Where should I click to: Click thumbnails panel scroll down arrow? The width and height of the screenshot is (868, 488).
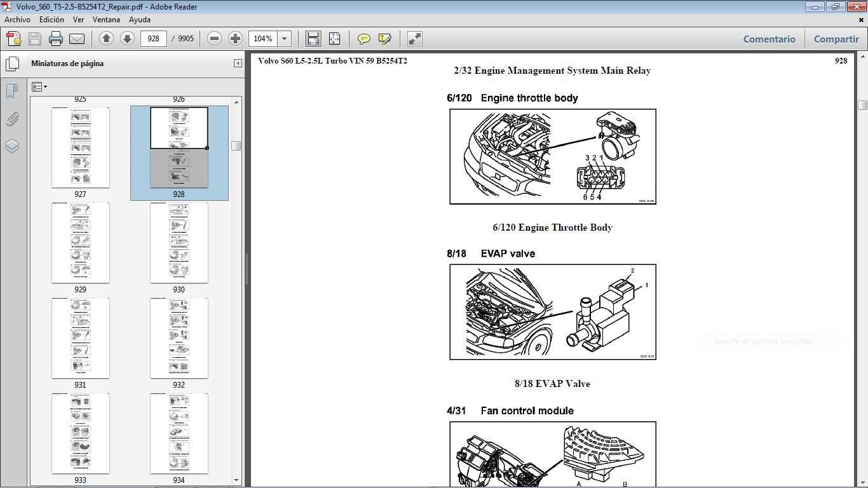236,480
